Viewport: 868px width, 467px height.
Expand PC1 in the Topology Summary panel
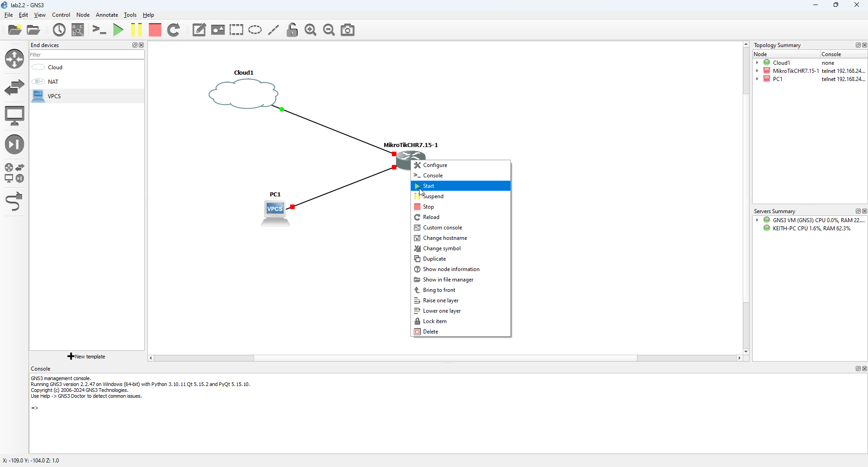tap(758, 79)
